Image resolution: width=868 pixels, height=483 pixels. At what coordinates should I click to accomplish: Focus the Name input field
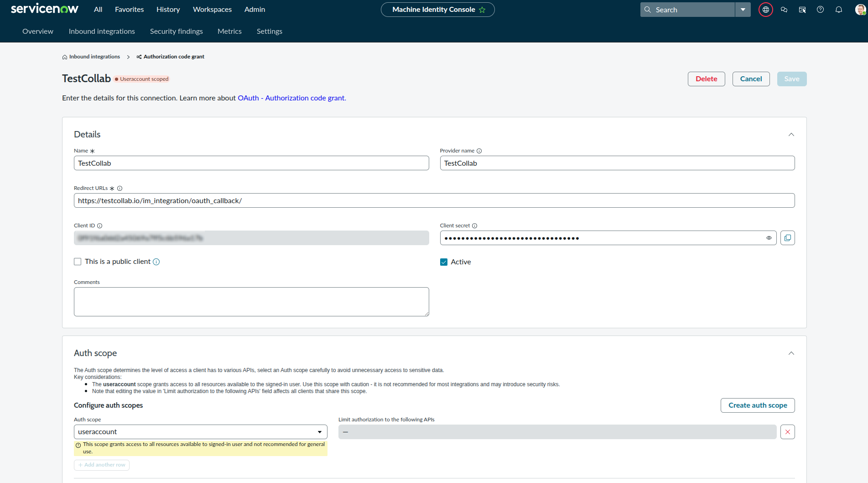251,163
